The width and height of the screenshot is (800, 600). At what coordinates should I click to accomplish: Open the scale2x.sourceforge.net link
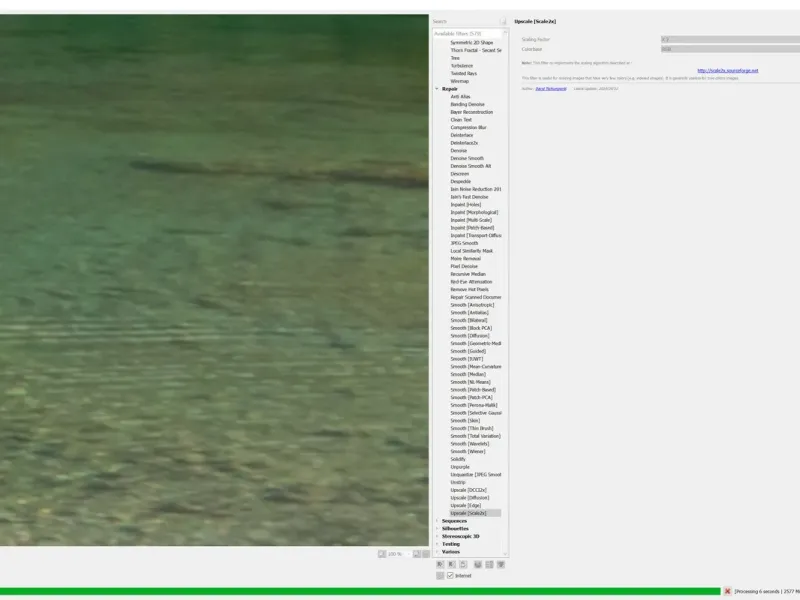click(728, 70)
